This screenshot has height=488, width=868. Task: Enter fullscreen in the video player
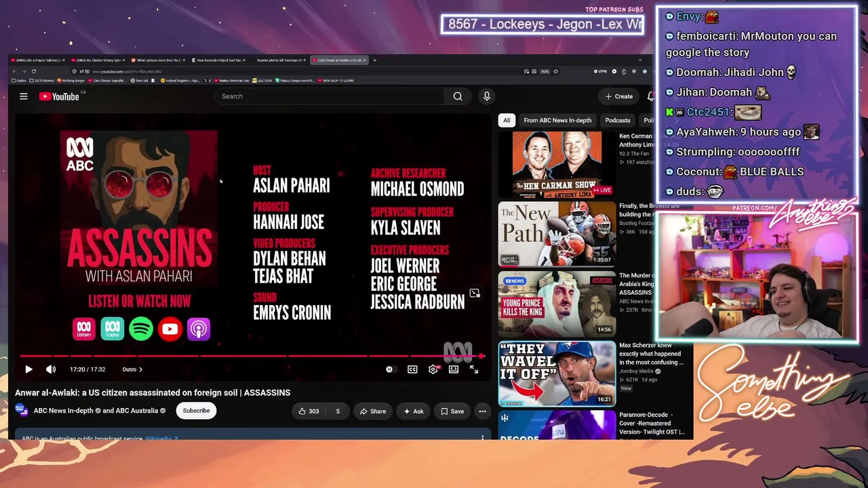(474, 369)
